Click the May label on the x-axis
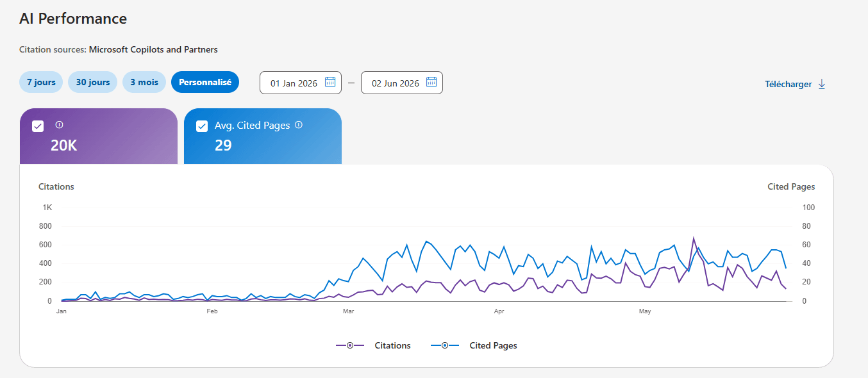This screenshot has height=378, width=868. (x=645, y=311)
